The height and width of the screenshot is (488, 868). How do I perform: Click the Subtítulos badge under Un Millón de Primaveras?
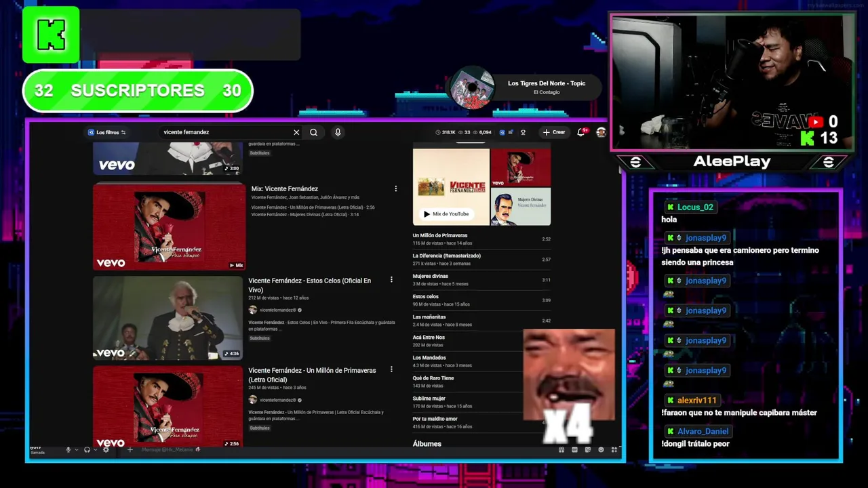coord(259,428)
